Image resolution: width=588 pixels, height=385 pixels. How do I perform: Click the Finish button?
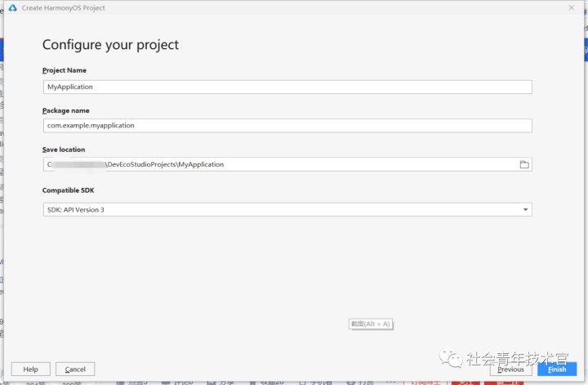(557, 369)
